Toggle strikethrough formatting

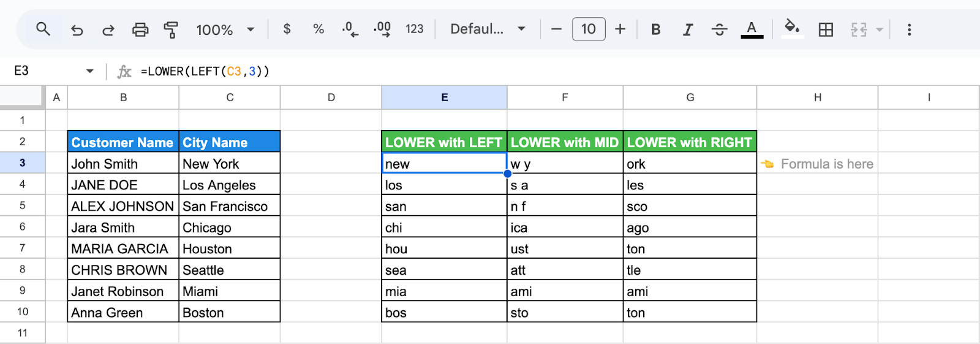pos(720,29)
